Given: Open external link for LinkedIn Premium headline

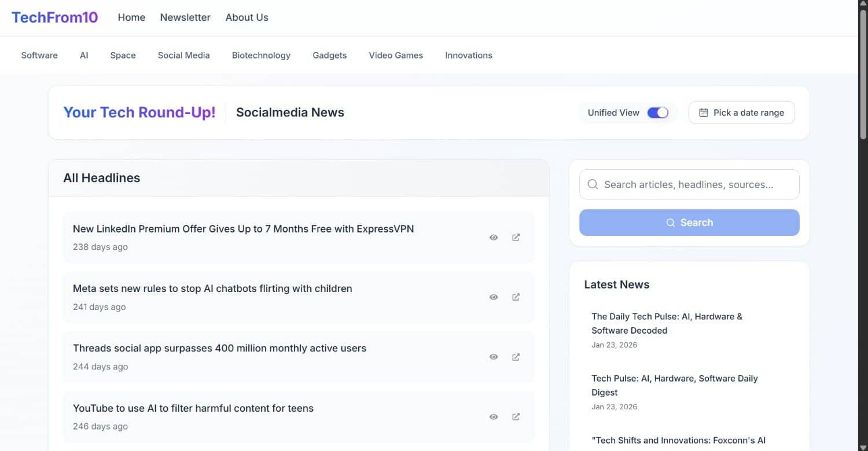Looking at the screenshot, I should point(516,238).
